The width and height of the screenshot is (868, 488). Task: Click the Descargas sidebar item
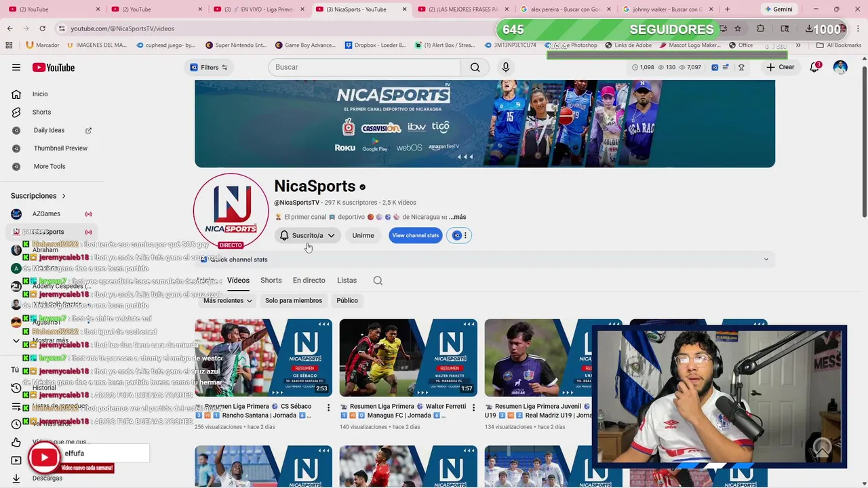47,478
